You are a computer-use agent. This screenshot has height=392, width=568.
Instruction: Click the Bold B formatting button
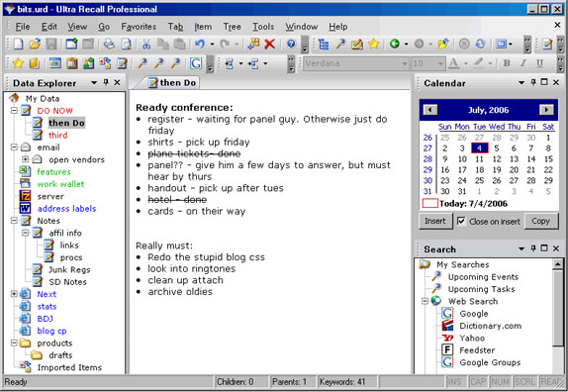coord(507,63)
